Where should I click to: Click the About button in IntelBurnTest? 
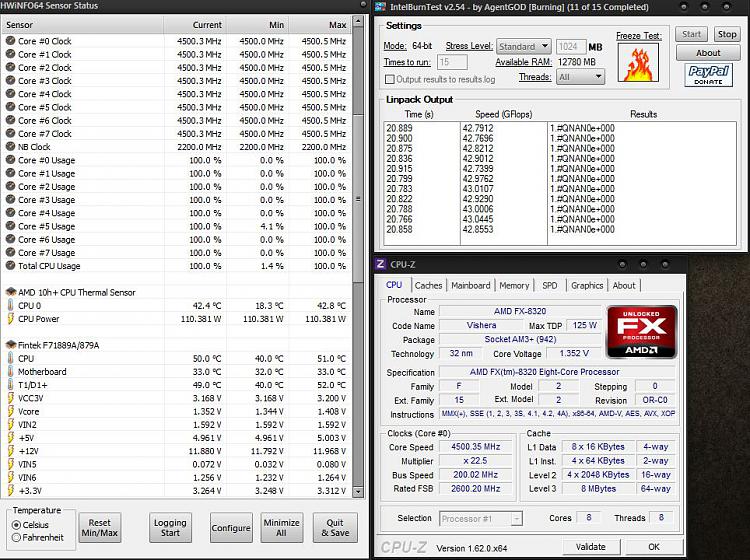[708, 53]
